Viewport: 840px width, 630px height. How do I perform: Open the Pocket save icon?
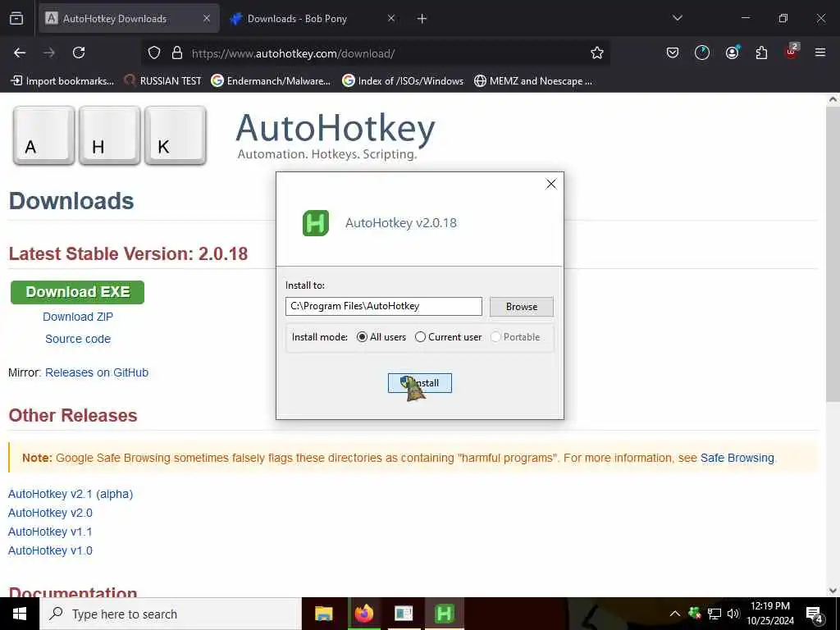[x=673, y=52]
